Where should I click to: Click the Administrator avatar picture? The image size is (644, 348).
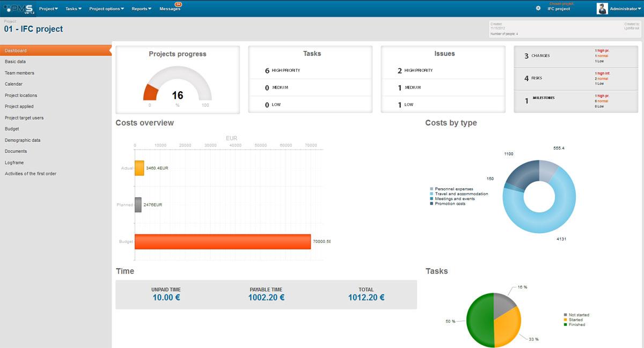[x=603, y=8]
